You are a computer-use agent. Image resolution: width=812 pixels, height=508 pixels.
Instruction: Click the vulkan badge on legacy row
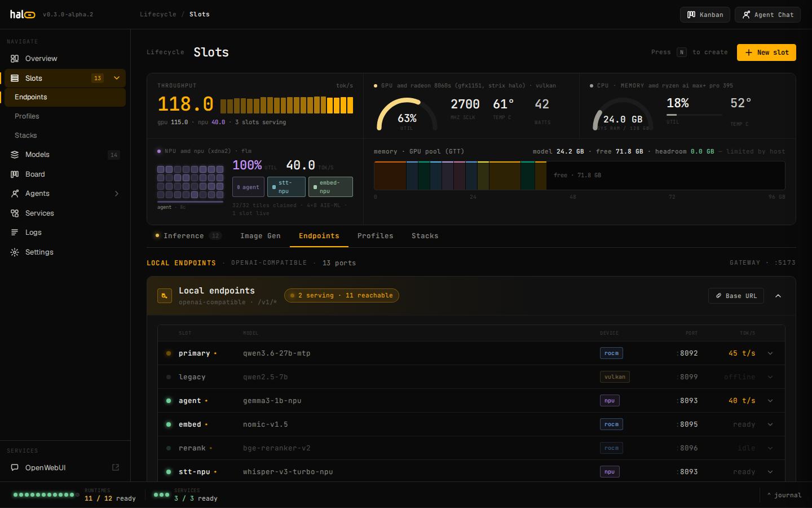point(615,377)
